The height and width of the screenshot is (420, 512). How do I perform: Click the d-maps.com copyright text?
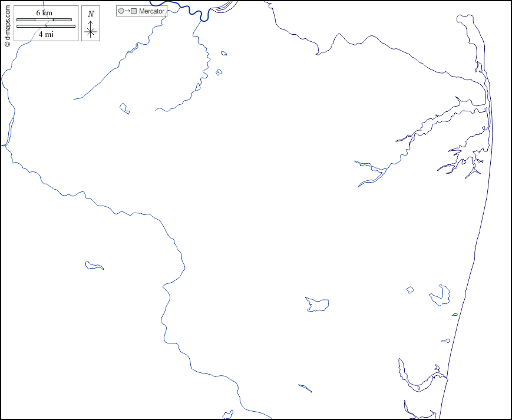[x=7, y=24]
